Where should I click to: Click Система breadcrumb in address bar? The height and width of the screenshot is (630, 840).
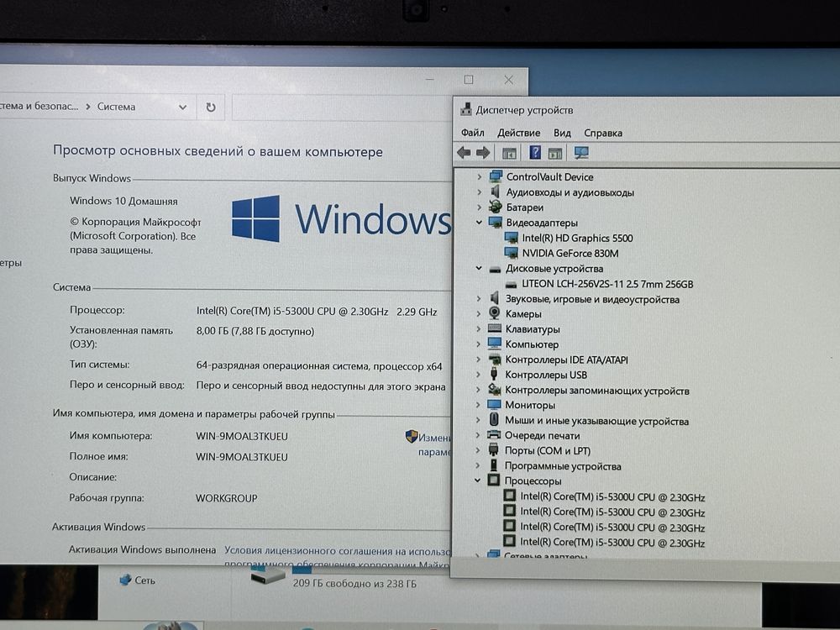click(116, 107)
